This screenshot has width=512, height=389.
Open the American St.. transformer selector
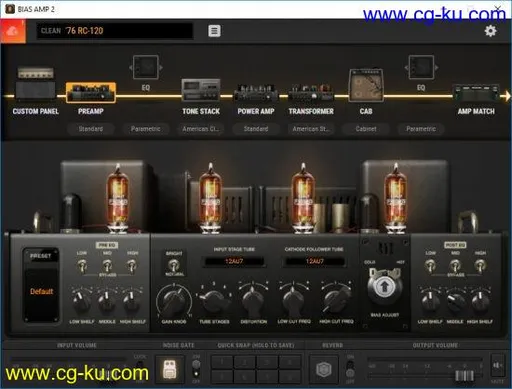click(311, 129)
